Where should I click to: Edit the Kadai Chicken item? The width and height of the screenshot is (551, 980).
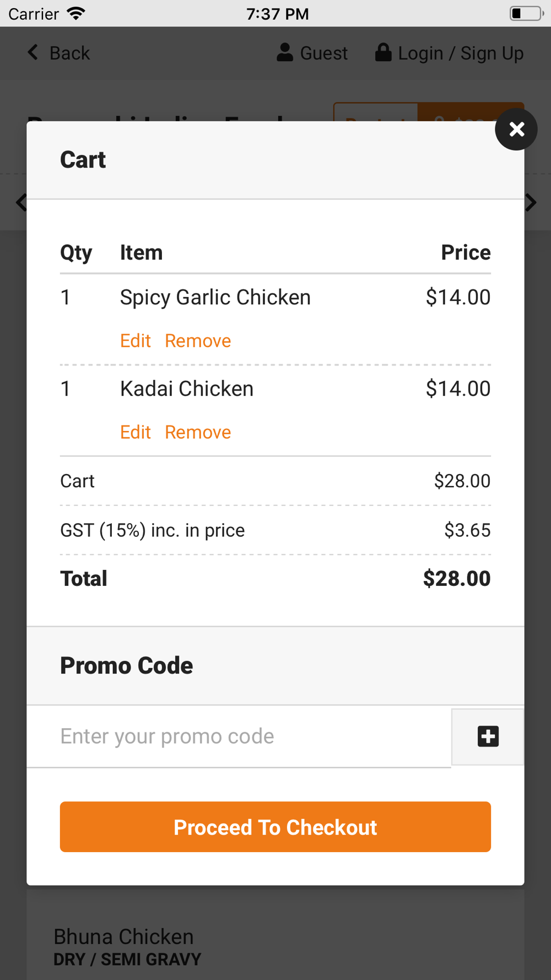[x=135, y=433]
